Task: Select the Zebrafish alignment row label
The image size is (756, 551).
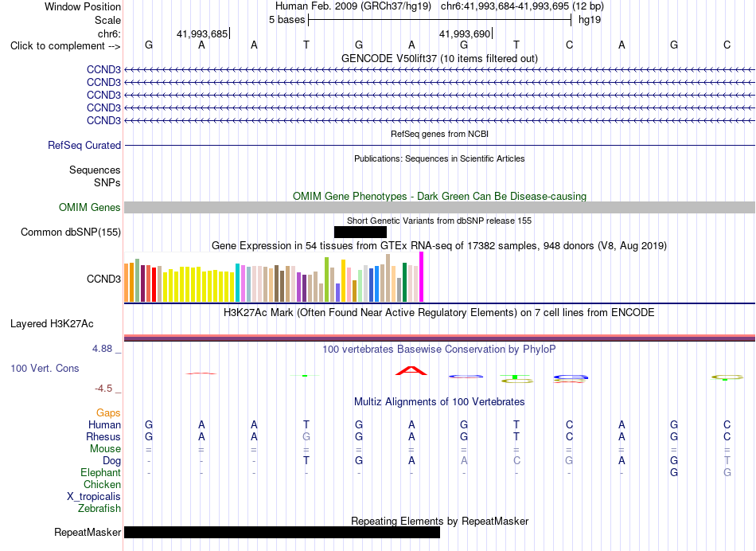Action: [x=99, y=509]
